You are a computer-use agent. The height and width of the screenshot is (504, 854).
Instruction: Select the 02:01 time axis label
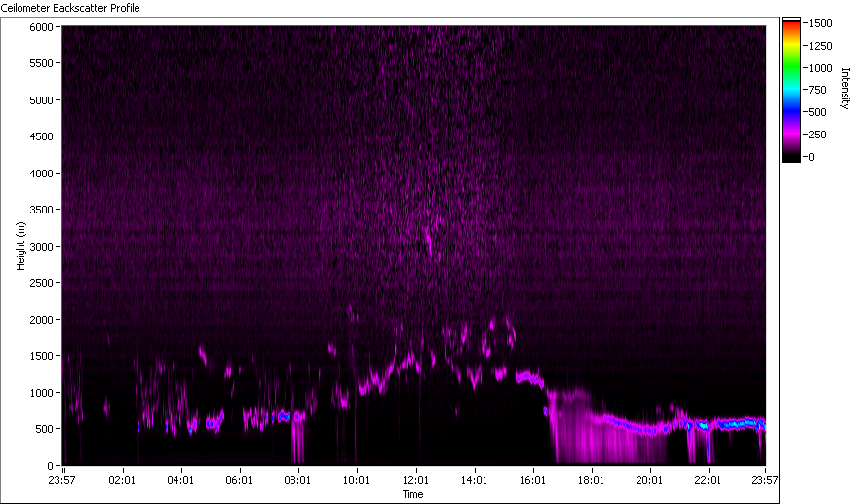pyautogui.click(x=122, y=480)
